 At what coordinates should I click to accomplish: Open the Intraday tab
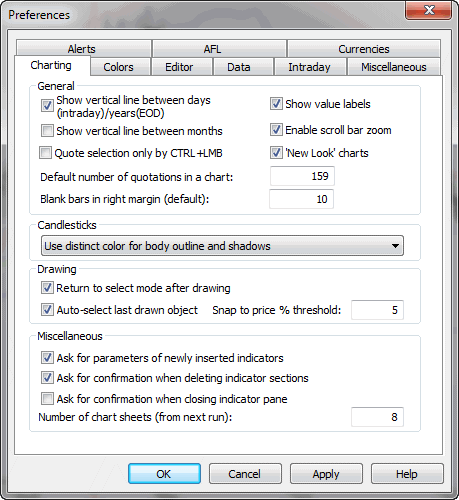tap(309, 67)
